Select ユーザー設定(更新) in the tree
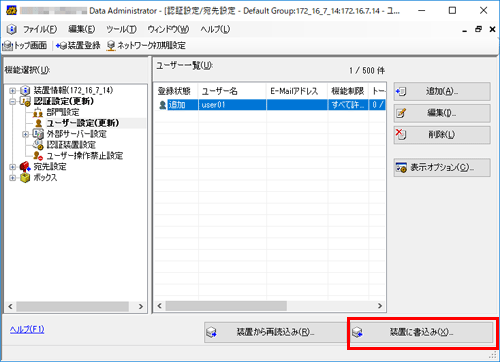The width and height of the screenshot is (500, 362). (83, 123)
